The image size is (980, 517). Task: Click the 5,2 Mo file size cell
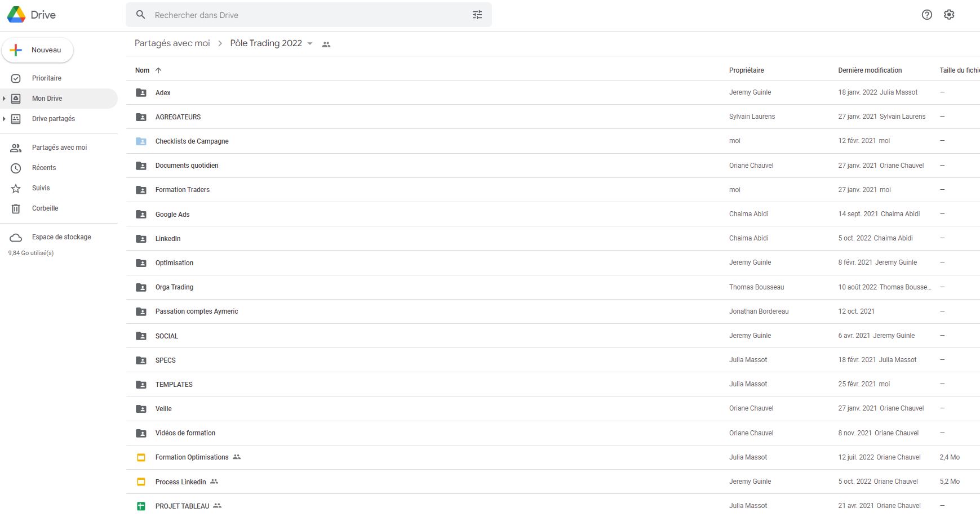click(x=950, y=482)
